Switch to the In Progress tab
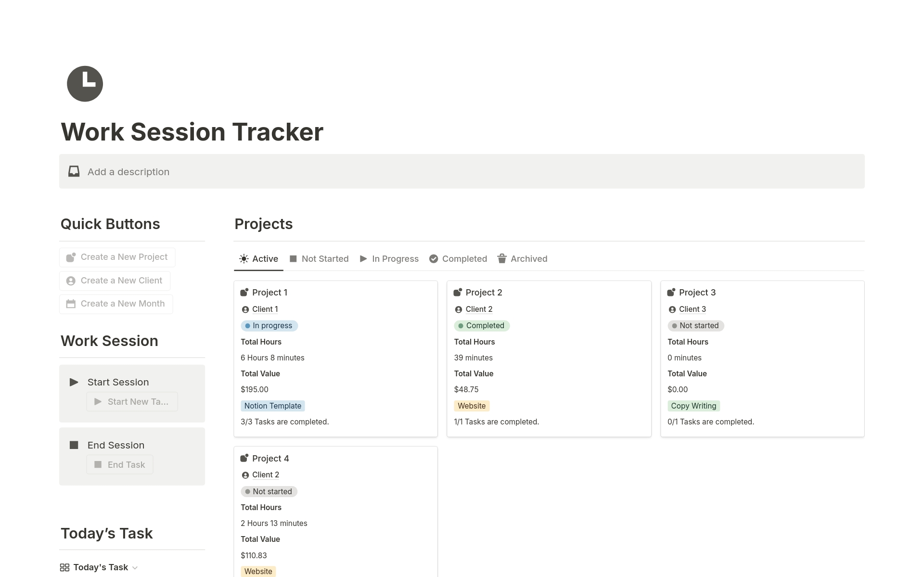This screenshot has width=924, height=577. [395, 258]
